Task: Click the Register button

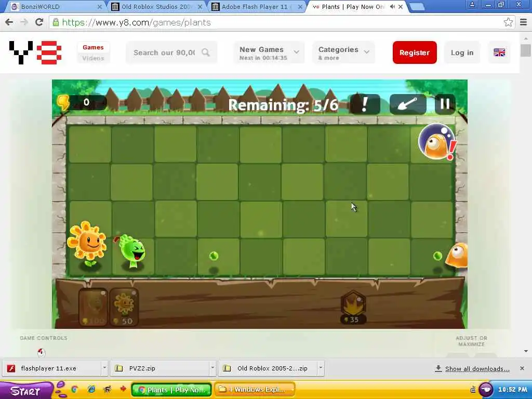Action: click(415, 52)
